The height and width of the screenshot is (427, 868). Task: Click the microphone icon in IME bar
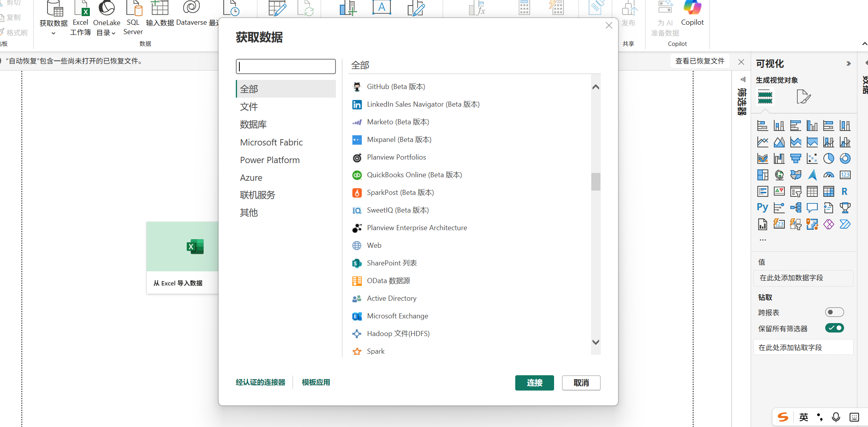coord(836,417)
